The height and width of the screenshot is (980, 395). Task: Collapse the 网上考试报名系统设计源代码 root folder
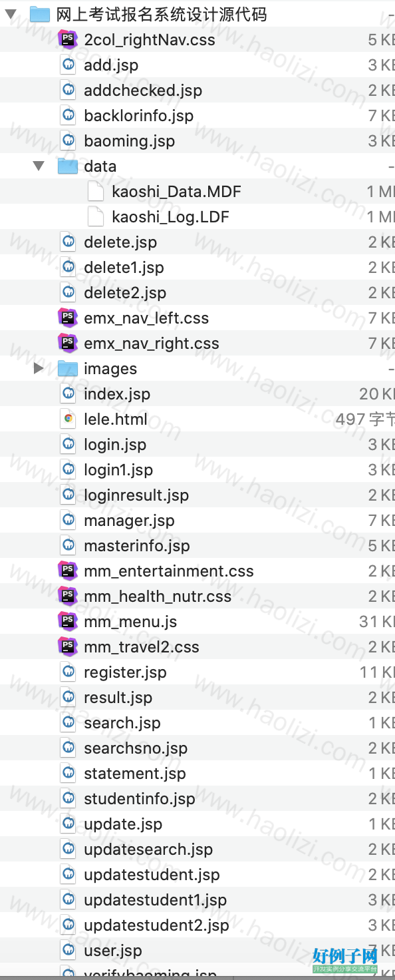coord(11,15)
